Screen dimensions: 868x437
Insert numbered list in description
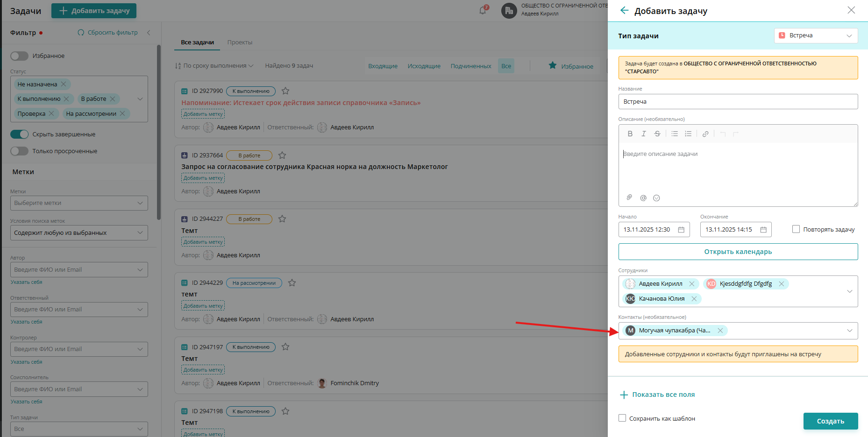688,134
